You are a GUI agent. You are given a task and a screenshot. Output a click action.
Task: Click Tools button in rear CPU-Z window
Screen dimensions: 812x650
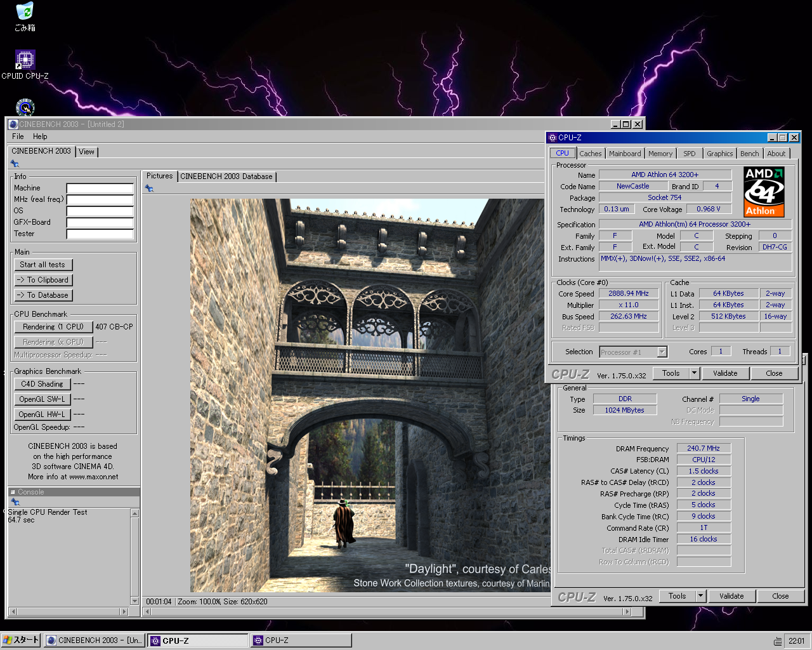tap(678, 596)
